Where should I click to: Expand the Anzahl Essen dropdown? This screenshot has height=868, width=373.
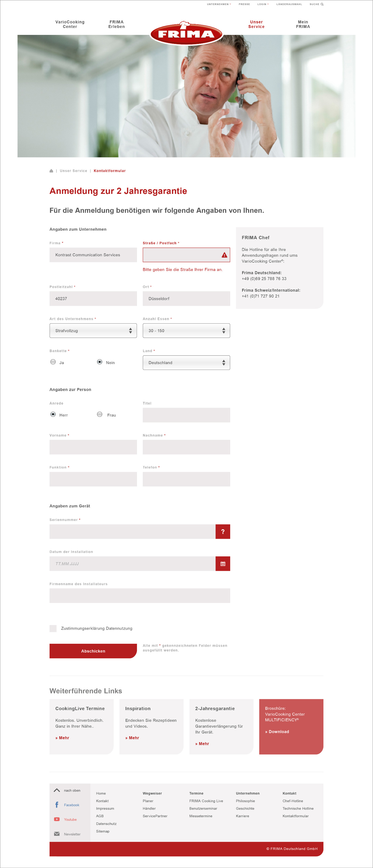point(186,331)
